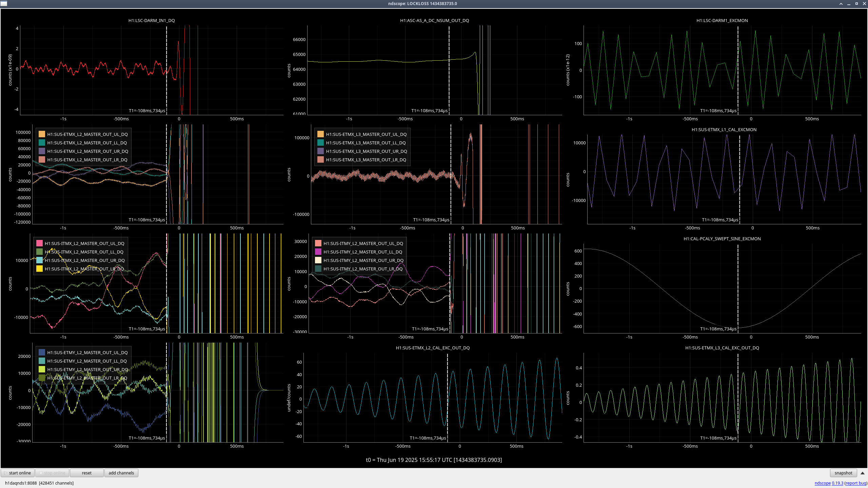Click the reset button
Screen dimensions: 868x488
click(x=87, y=473)
